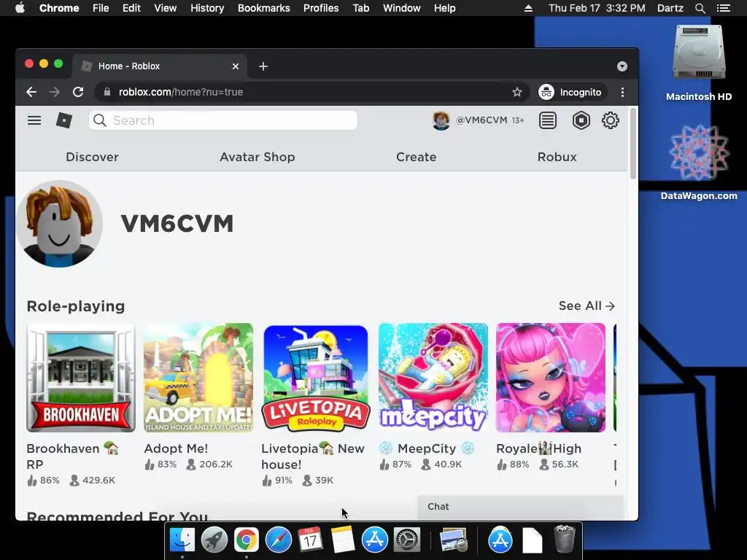Open Launchpad from the Dock
Screen dimensions: 747x560
[214, 540]
